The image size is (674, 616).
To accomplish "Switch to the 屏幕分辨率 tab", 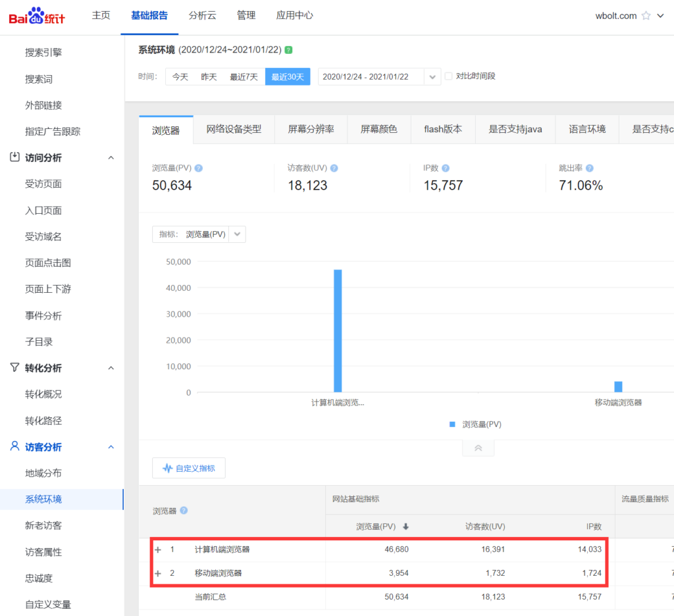I will (311, 130).
